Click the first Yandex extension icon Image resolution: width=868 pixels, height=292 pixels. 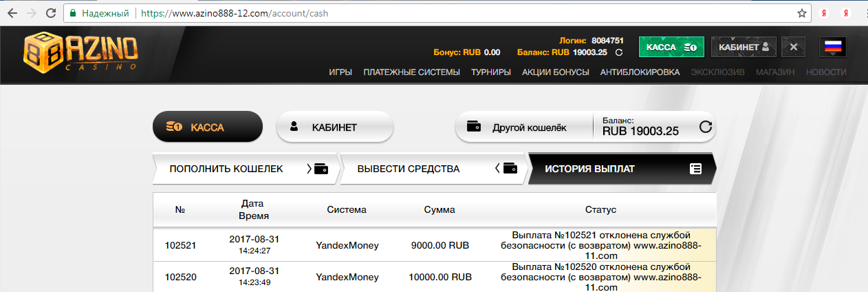(x=824, y=13)
